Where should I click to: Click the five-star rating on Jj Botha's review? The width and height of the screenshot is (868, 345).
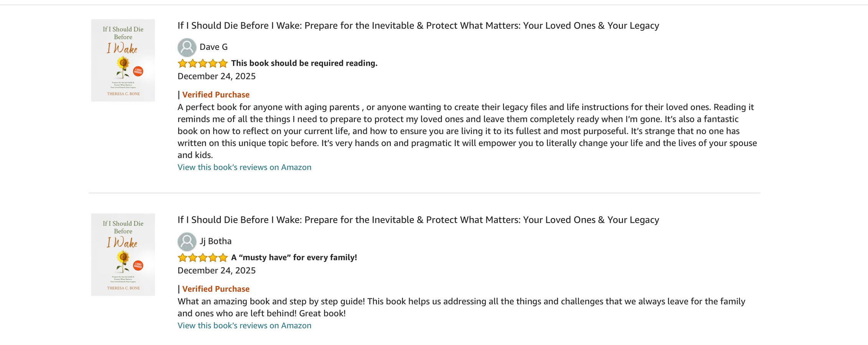(203, 258)
